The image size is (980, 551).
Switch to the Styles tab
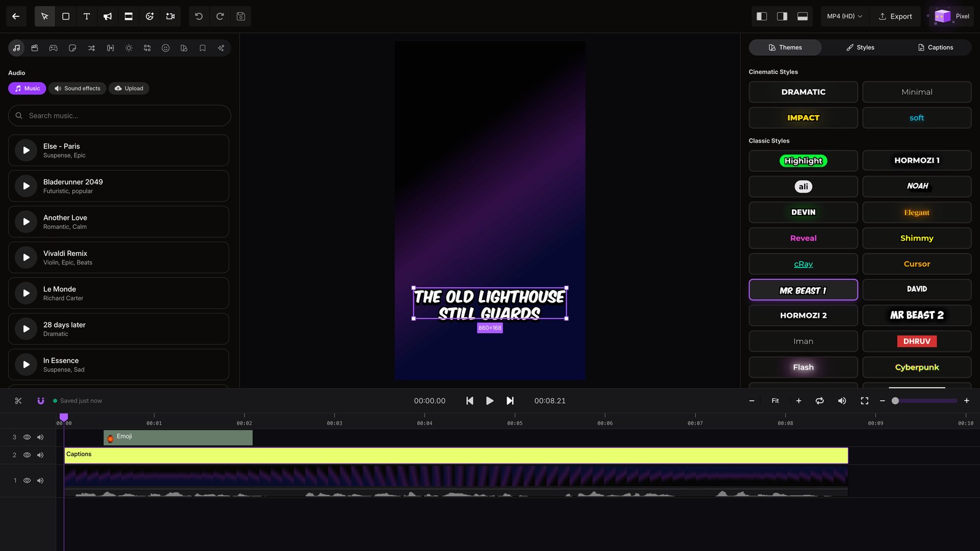tap(860, 47)
